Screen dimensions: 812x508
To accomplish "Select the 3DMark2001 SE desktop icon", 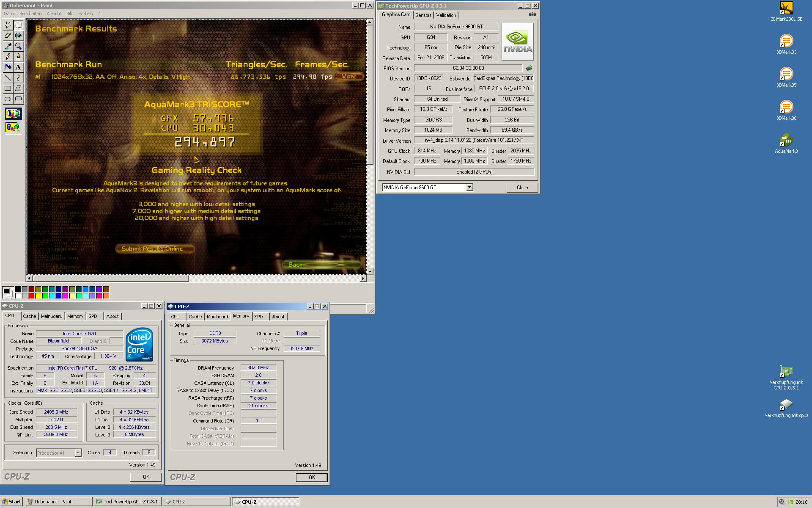I will coord(786,11).
